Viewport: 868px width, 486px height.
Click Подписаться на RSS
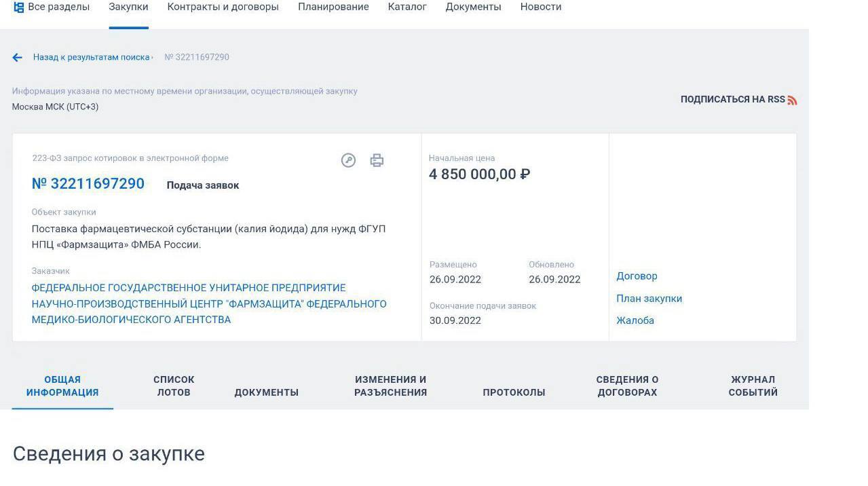pyautogui.click(x=732, y=100)
